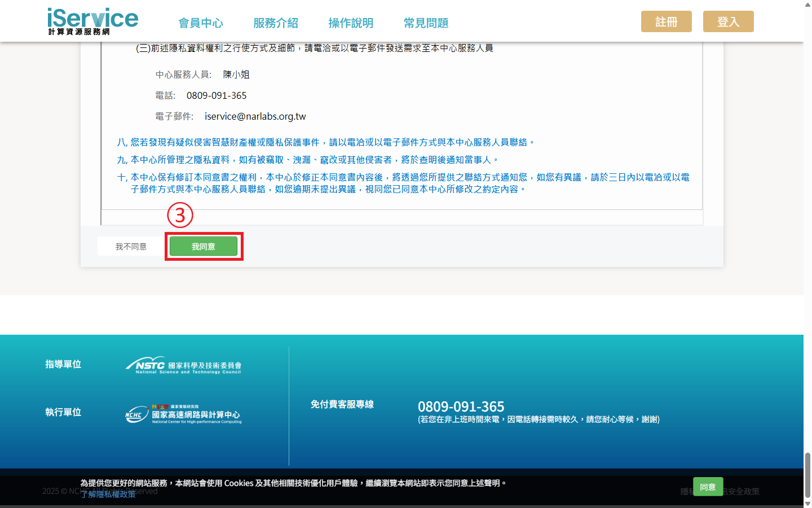Screen dimensions: 812x508
Task: Click the 陳小姐 contact name
Action: (x=236, y=75)
